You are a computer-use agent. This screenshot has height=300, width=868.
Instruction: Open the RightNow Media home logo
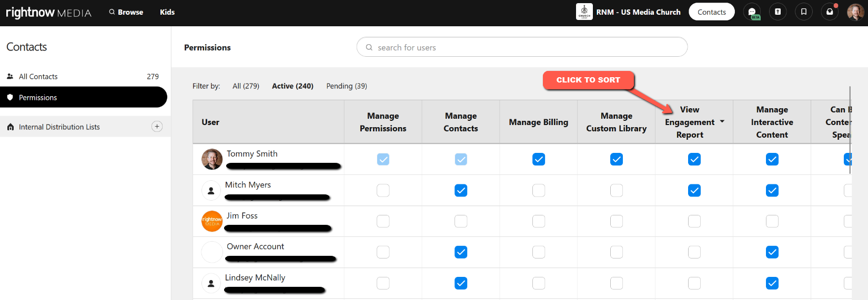48,12
